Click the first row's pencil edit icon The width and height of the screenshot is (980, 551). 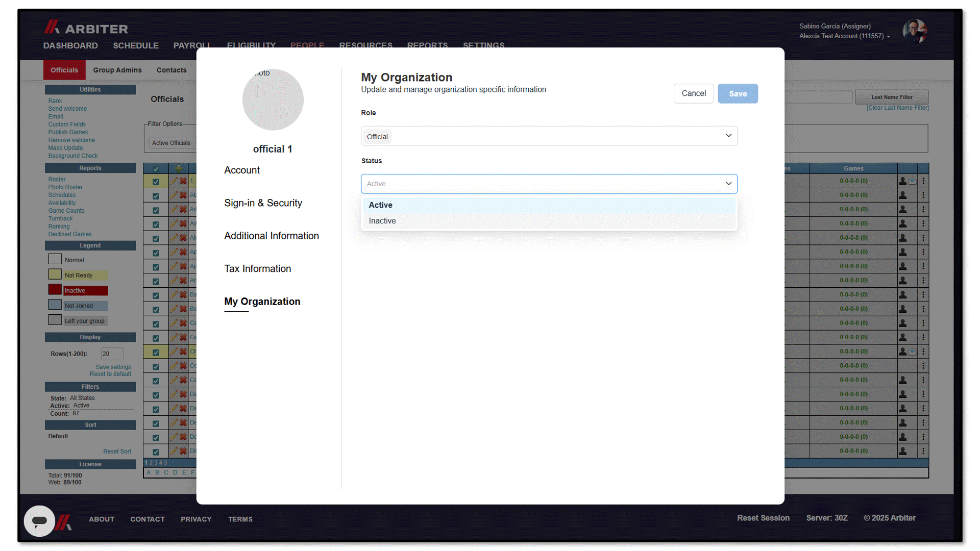pos(174,181)
